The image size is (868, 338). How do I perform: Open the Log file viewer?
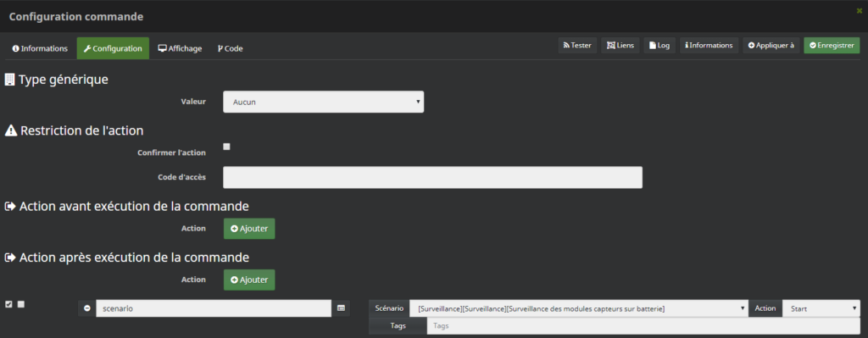[x=659, y=46]
